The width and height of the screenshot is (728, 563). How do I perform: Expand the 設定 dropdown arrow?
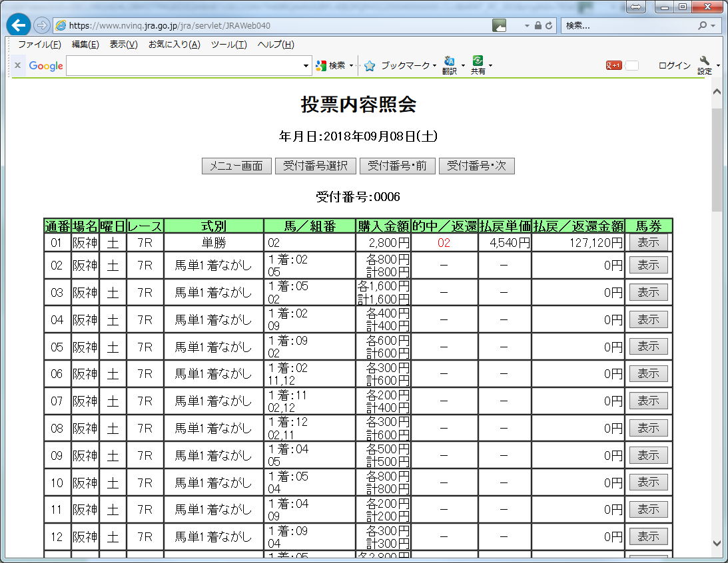tap(718, 66)
